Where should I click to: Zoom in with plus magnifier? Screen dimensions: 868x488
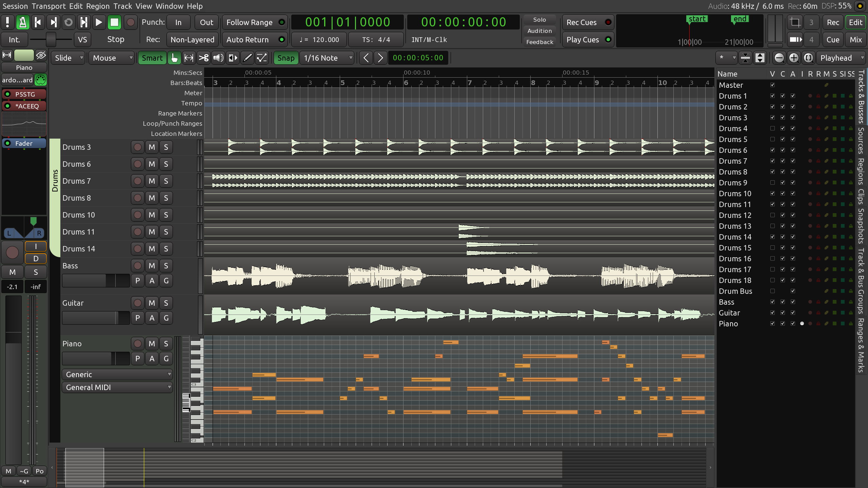tap(794, 58)
